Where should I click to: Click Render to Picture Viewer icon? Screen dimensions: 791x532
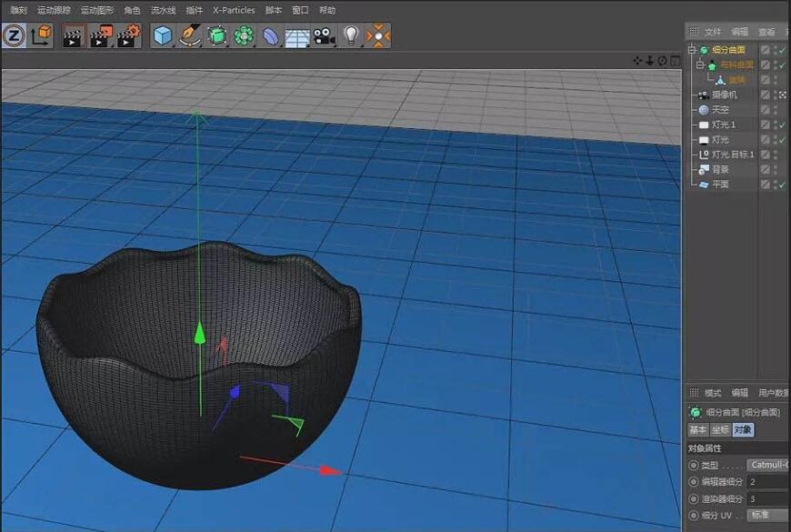point(102,36)
